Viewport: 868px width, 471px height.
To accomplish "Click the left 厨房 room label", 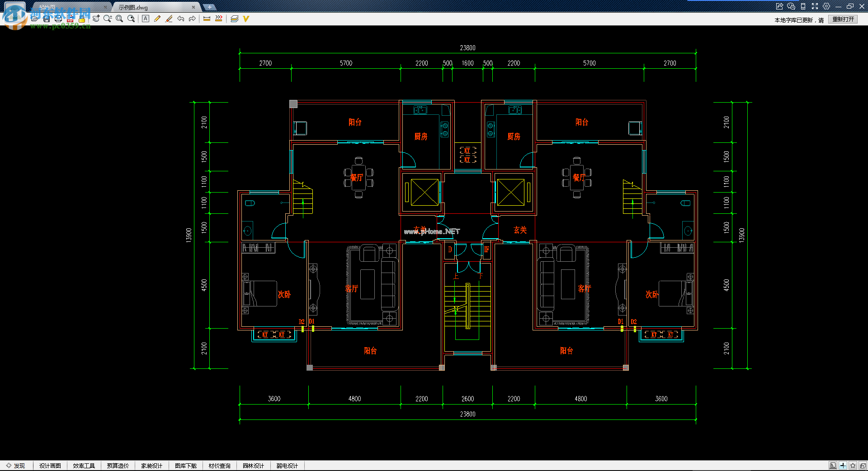I will pyautogui.click(x=421, y=137).
